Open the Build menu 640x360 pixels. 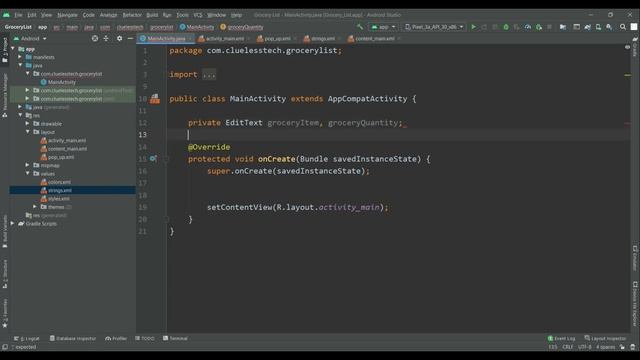click(x=152, y=15)
